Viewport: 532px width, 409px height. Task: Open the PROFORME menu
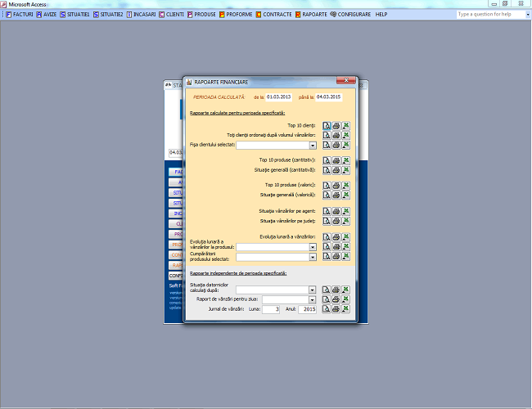click(x=236, y=15)
